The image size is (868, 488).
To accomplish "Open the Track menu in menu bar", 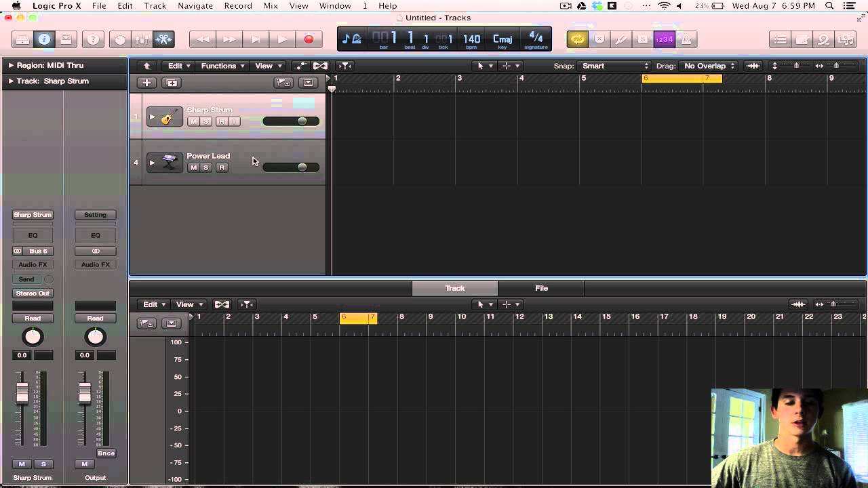I will pos(155,6).
